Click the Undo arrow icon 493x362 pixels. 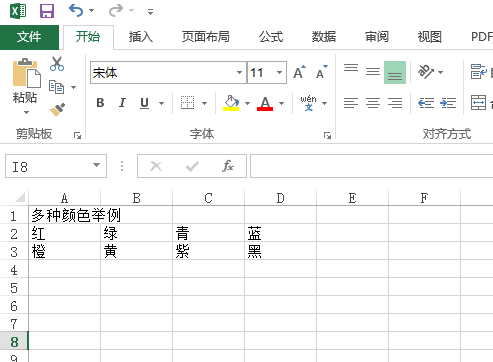76,11
